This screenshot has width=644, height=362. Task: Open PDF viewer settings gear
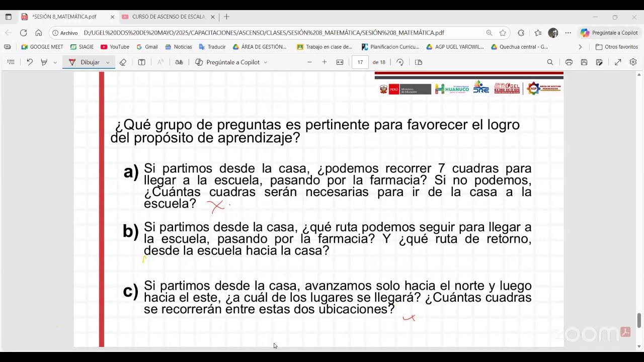click(633, 62)
